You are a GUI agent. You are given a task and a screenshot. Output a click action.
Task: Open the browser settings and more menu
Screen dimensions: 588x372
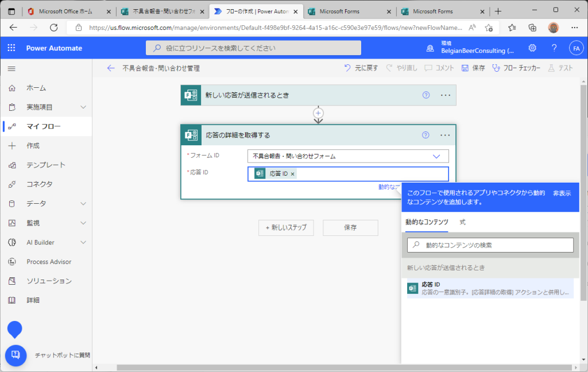[574, 28]
